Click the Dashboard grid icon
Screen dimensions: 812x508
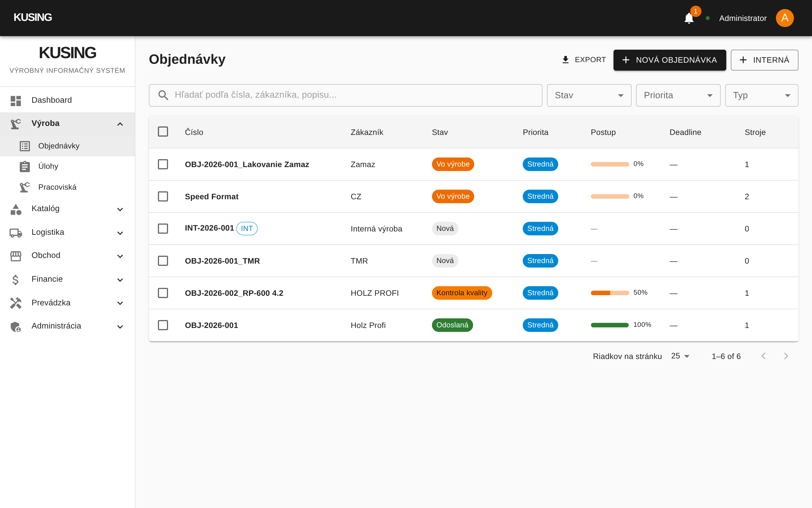point(16,100)
